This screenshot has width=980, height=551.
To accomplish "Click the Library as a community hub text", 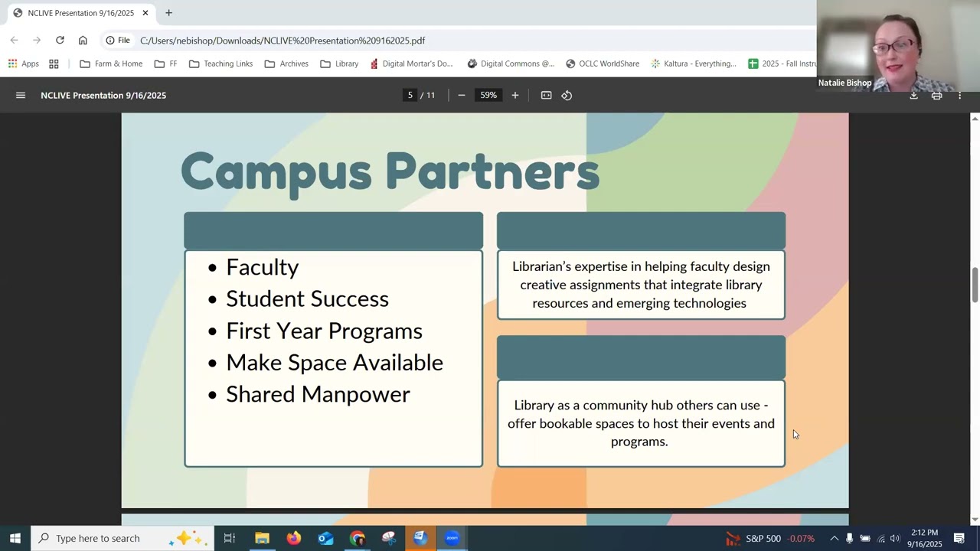I will 641,423.
